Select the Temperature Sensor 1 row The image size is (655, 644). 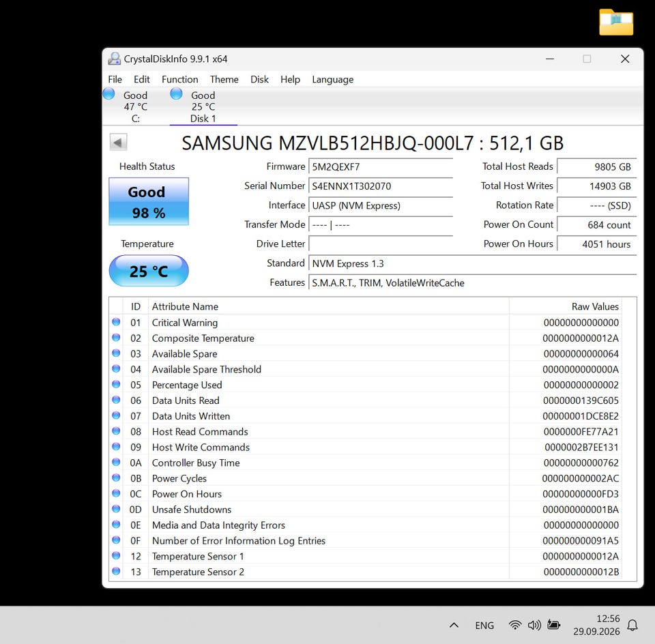click(x=366, y=556)
